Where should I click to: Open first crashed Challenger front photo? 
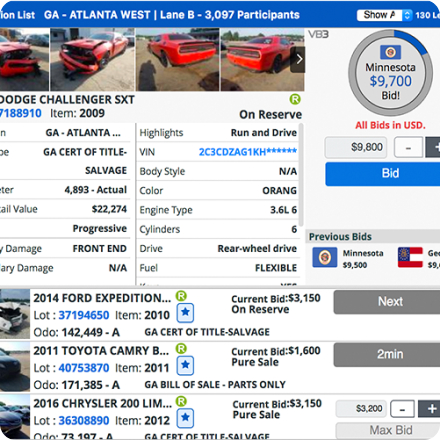(x=24, y=59)
